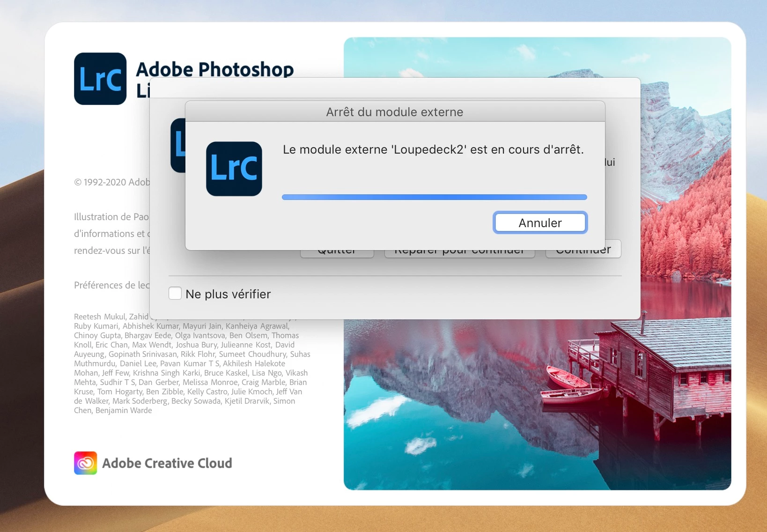This screenshot has height=532, width=767.
Task: Click the 'Préférences de' text on the splash screen
Action: tap(111, 285)
